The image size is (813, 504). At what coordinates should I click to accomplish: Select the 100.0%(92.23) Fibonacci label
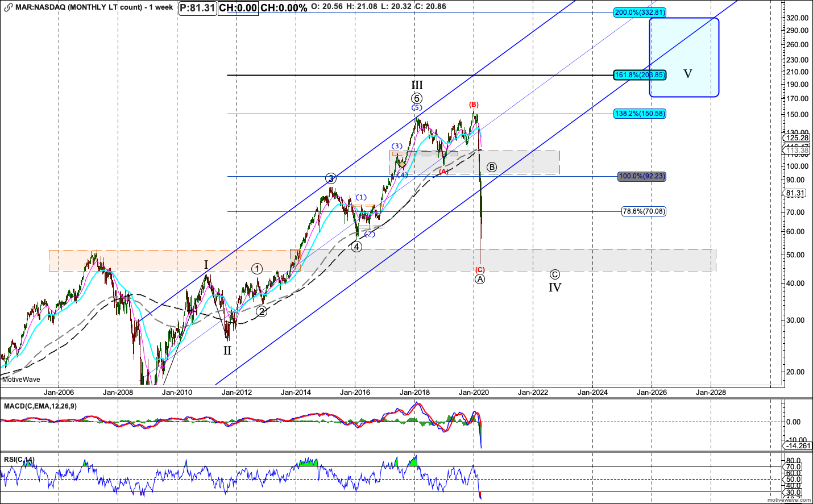[642, 176]
